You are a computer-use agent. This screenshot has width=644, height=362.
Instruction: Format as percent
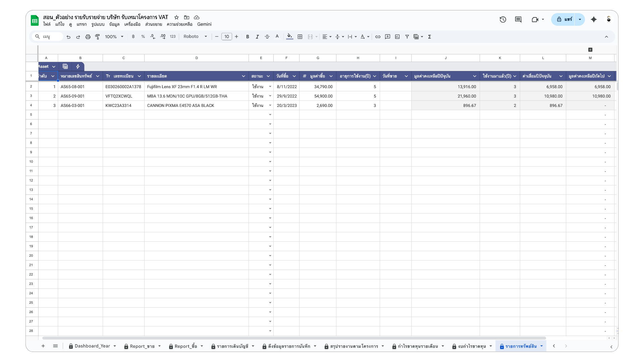(143, 37)
